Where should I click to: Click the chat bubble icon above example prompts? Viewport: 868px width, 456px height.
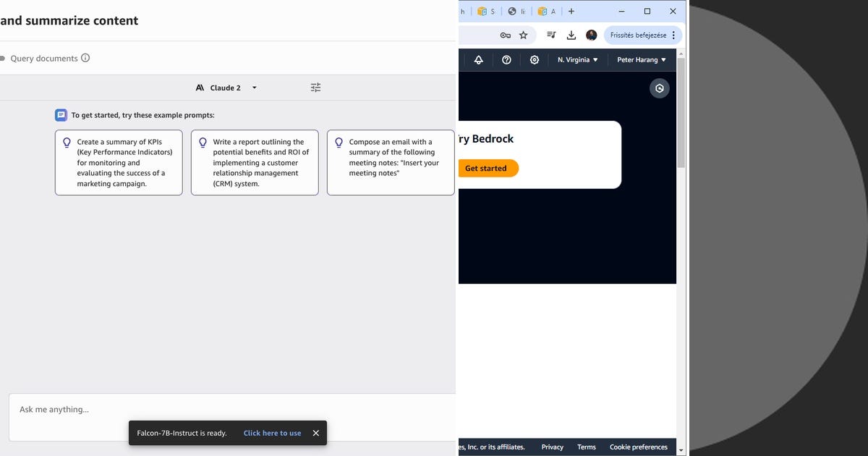point(61,114)
